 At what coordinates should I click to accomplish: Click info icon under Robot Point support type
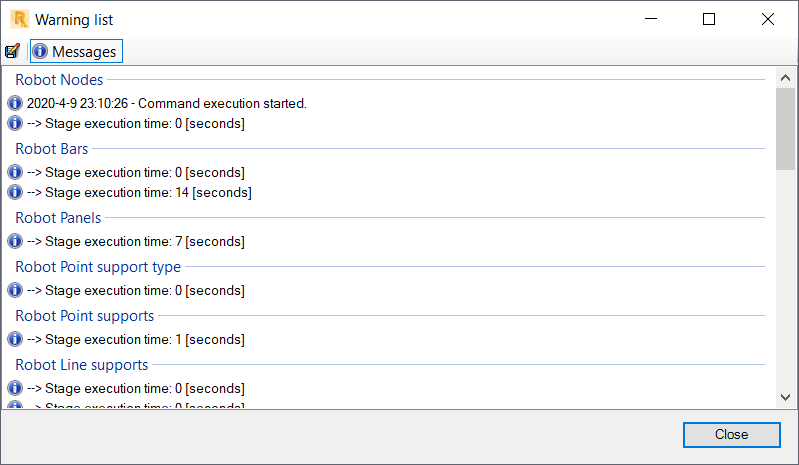coord(15,290)
